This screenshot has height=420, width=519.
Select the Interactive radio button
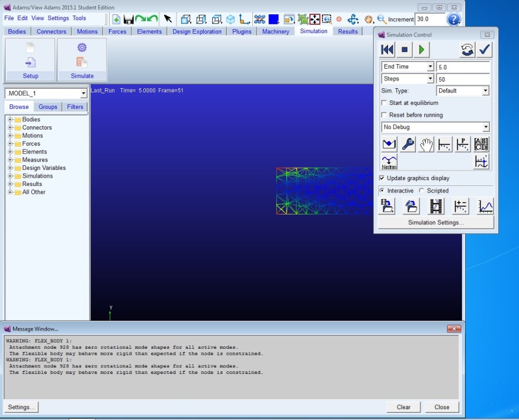click(x=382, y=191)
